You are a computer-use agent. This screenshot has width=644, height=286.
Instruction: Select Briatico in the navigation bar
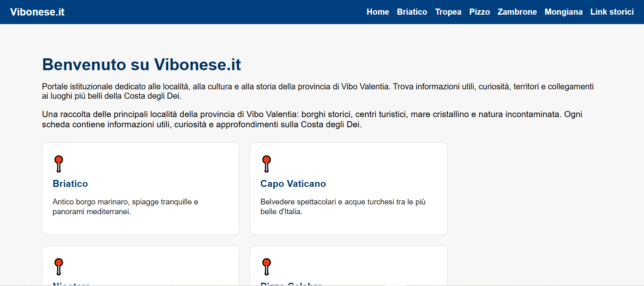point(412,12)
